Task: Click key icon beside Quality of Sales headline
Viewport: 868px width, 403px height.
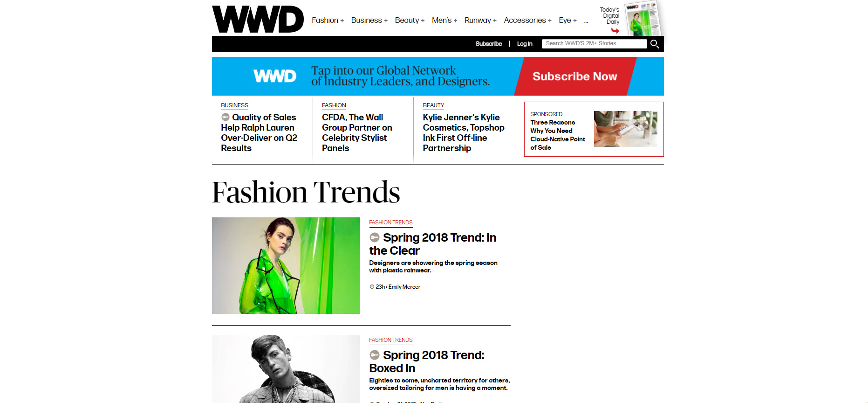Action: coord(226,117)
